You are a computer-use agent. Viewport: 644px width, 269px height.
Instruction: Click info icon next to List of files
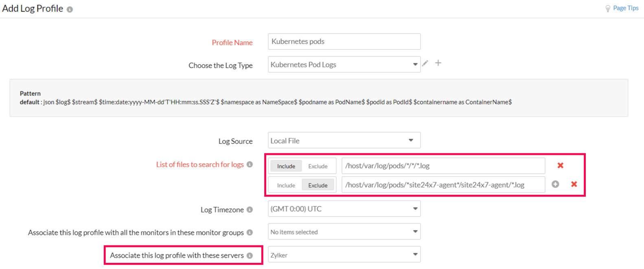pos(250,164)
